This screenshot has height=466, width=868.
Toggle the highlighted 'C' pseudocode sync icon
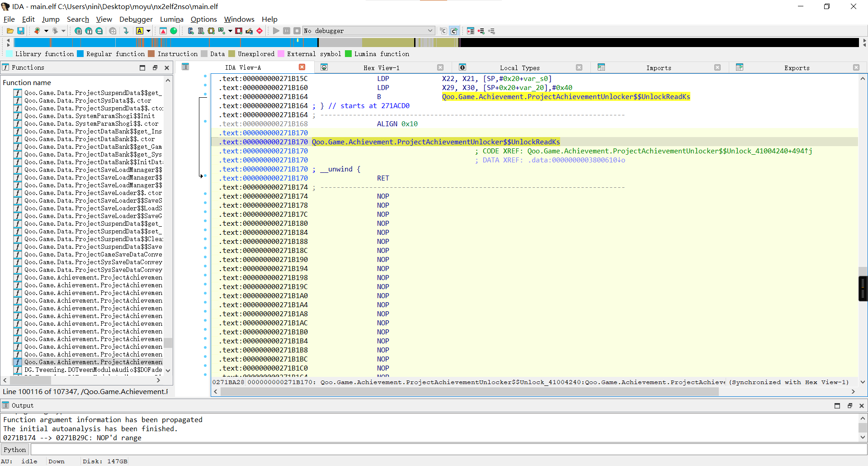click(x=454, y=31)
